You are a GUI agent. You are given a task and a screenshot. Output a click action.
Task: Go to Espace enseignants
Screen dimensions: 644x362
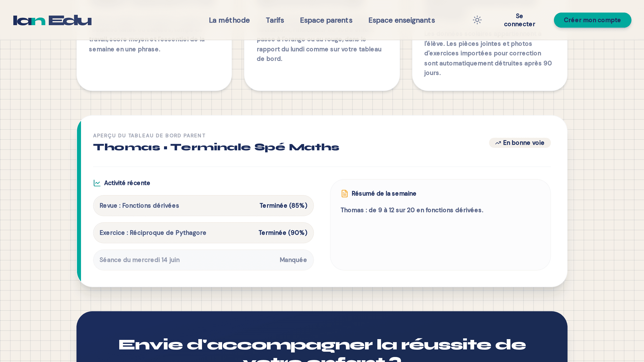pos(401,20)
